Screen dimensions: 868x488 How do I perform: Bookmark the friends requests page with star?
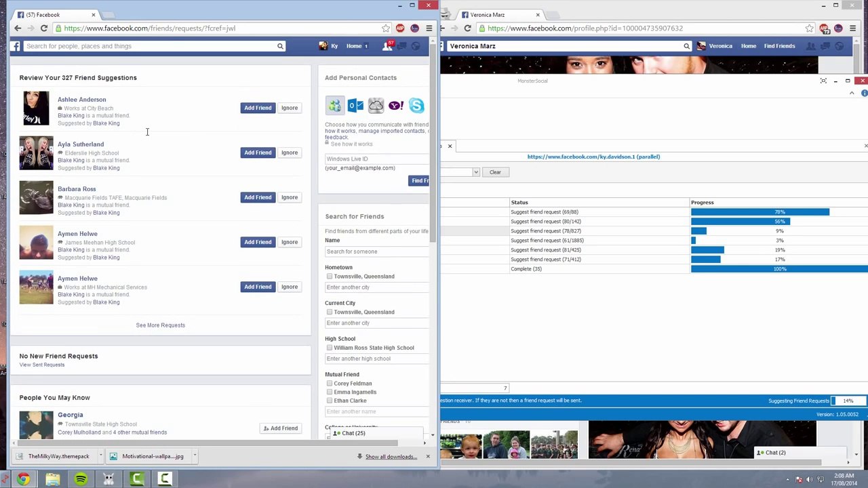(x=386, y=28)
